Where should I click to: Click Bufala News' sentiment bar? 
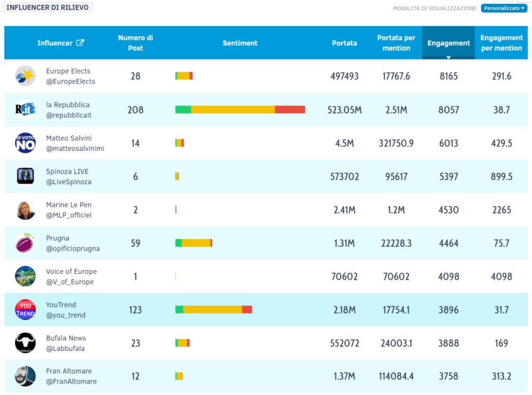coord(182,343)
